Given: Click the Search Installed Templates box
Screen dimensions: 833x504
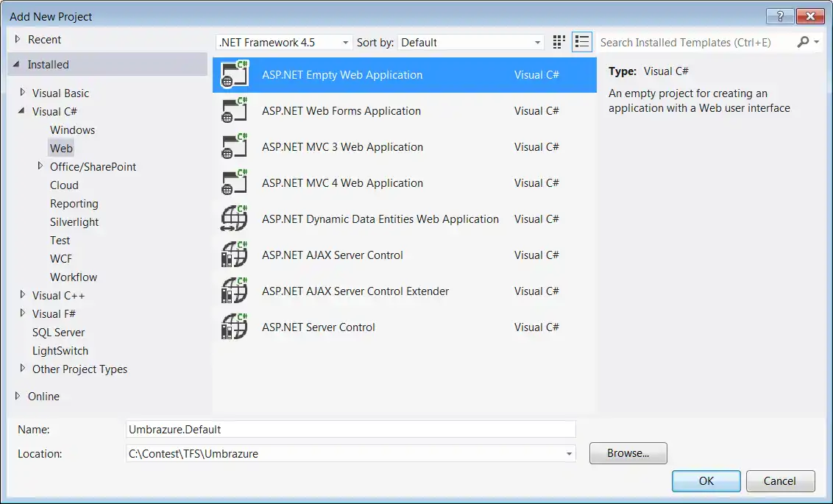Looking at the screenshot, I should [696, 43].
